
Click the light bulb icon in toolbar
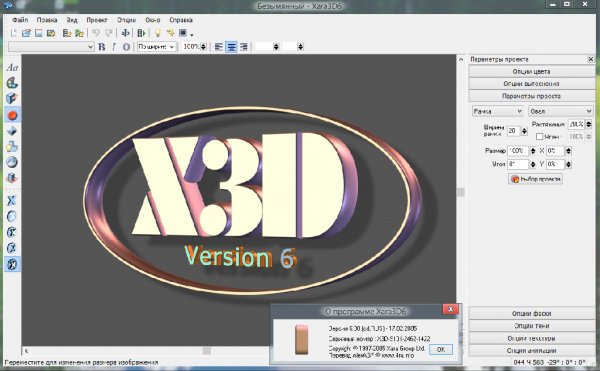point(157,33)
